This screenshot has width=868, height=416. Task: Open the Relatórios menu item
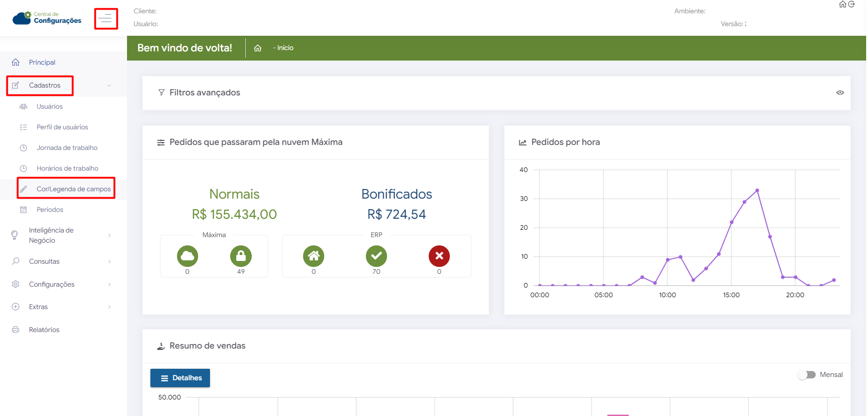pos(44,330)
